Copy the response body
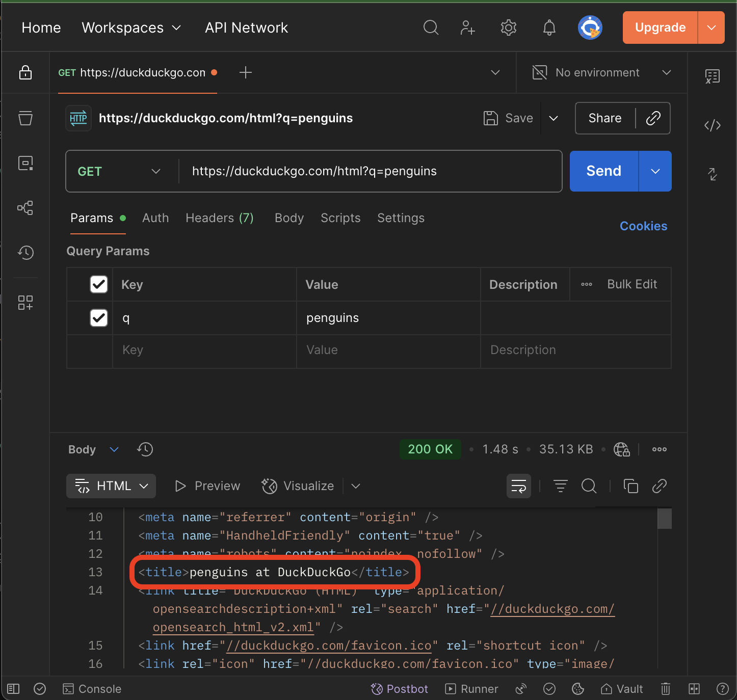737x700 pixels. 631,486
